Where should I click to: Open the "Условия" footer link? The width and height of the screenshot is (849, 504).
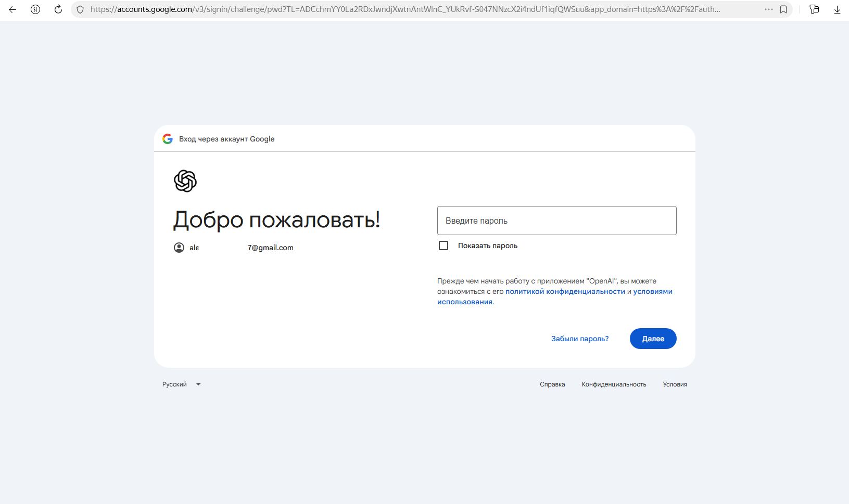[675, 384]
